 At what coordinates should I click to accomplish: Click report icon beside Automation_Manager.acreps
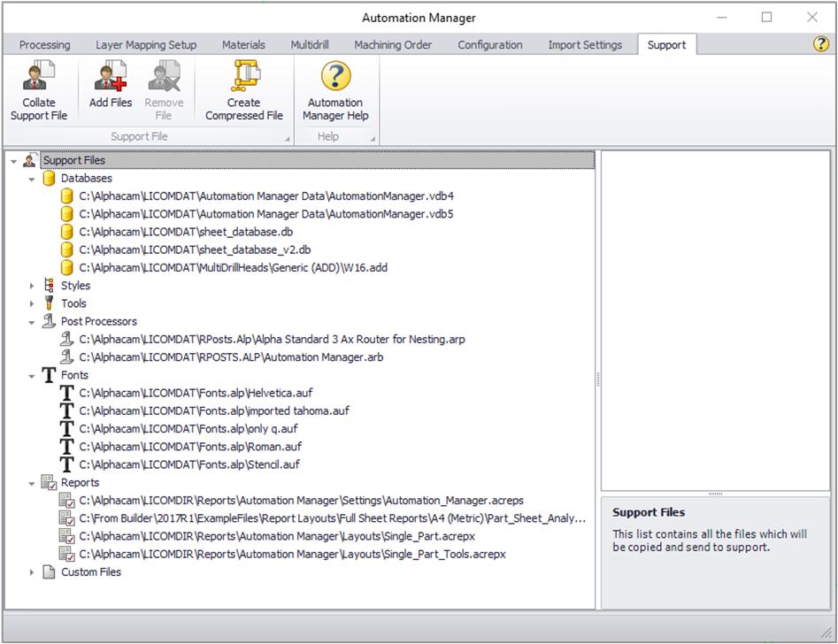[66, 500]
